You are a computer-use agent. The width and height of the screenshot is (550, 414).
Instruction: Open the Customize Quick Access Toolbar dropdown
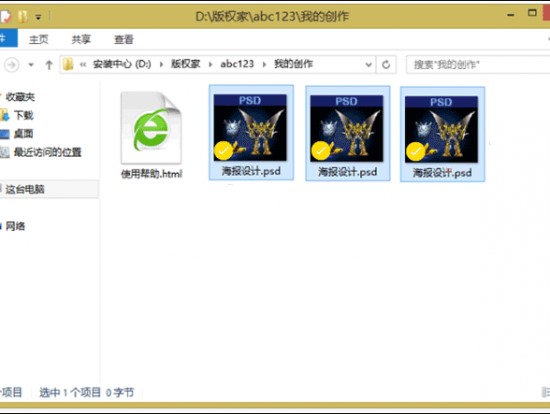[x=38, y=17]
